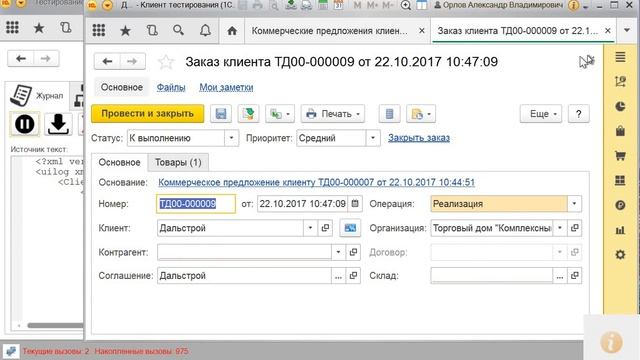Open the create-based-on dropdown button
640x360 pixels.
coord(280,113)
